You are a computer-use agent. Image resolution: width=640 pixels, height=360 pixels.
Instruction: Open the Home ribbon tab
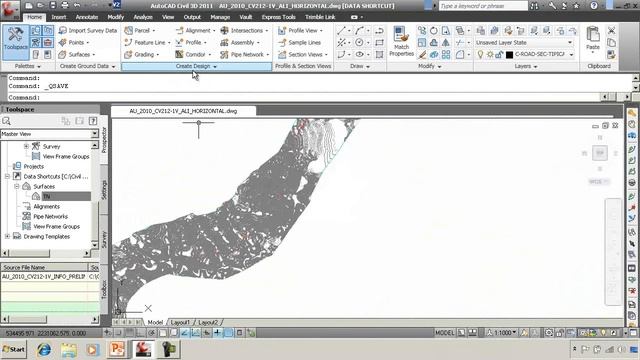(x=34, y=17)
